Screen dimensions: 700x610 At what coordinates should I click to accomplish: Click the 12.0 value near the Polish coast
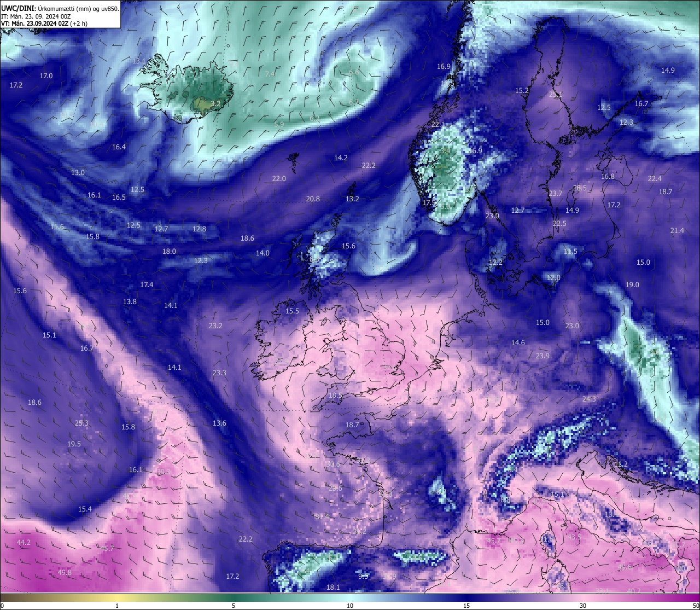tap(553, 277)
